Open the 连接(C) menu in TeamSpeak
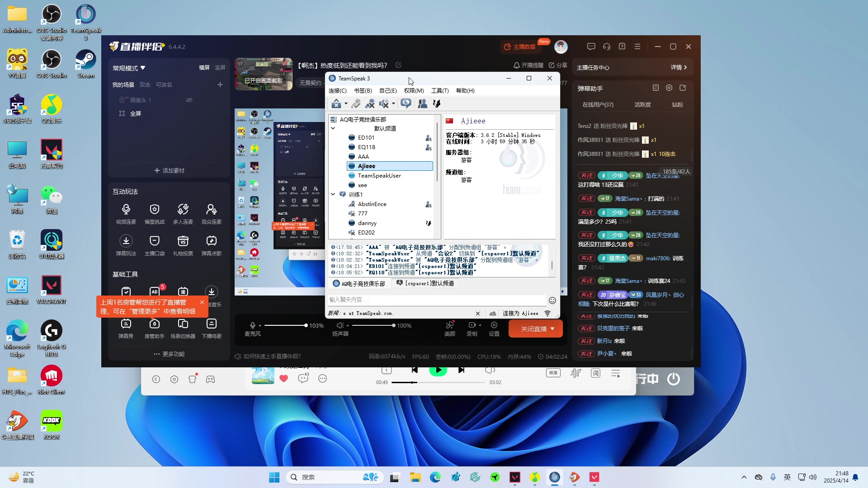868x488 pixels. point(338,91)
